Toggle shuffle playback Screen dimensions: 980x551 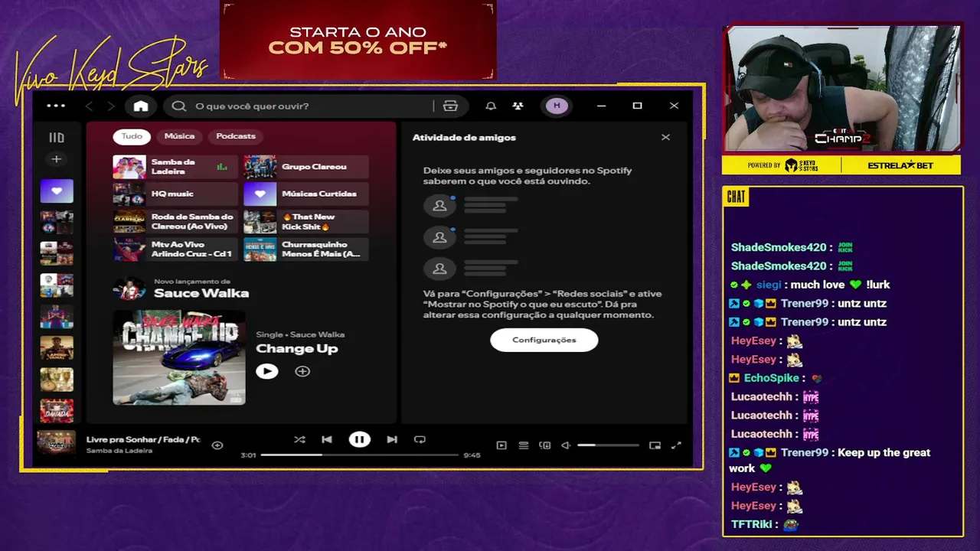pyautogui.click(x=299, y=439)
